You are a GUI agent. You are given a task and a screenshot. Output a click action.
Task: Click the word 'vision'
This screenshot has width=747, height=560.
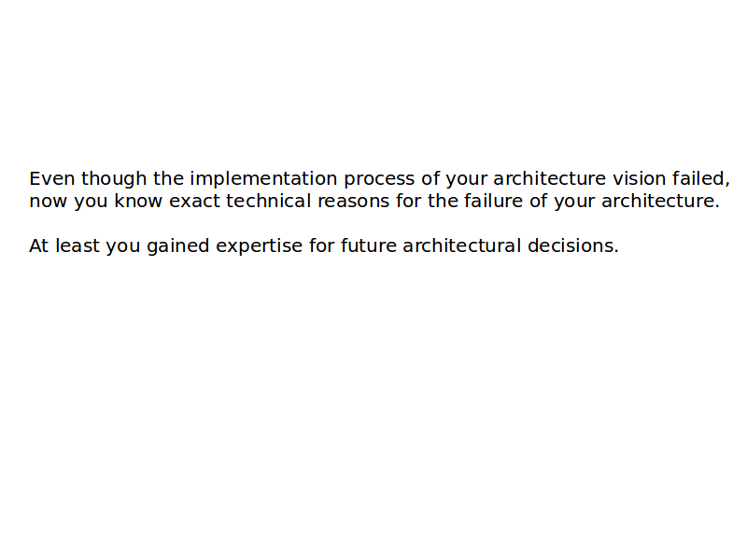tap(639, 178)
